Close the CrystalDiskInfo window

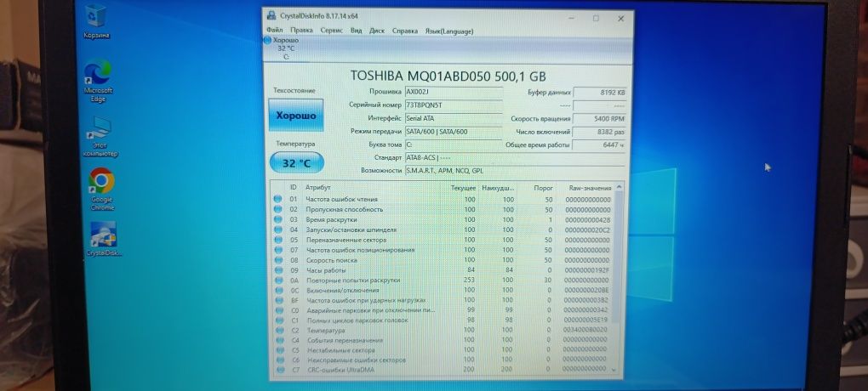click(621, 19)
